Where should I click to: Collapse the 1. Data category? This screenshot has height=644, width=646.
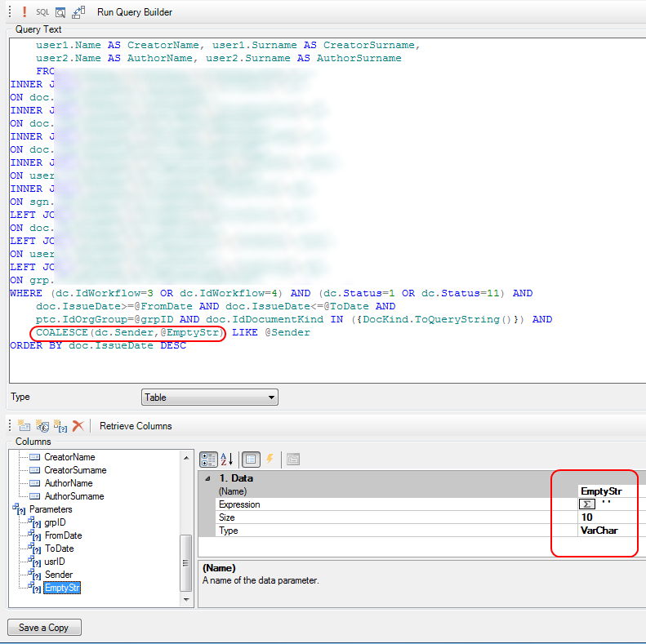point(208,478)
